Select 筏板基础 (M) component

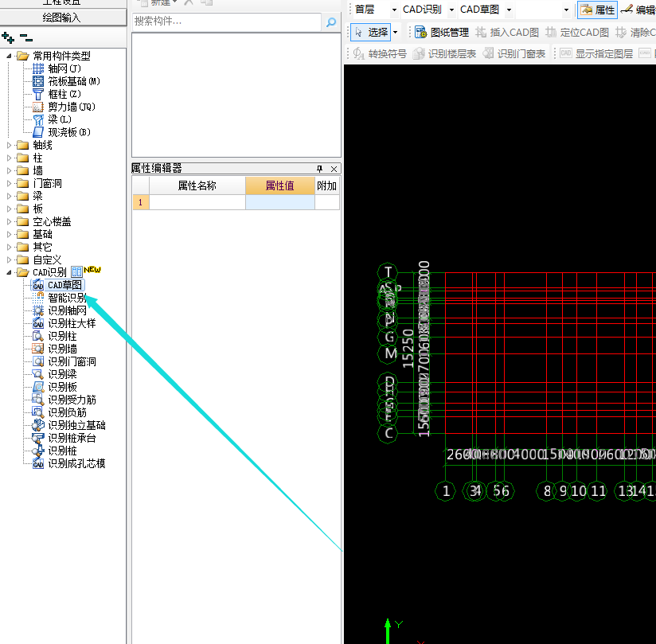[x=67, y=81]
